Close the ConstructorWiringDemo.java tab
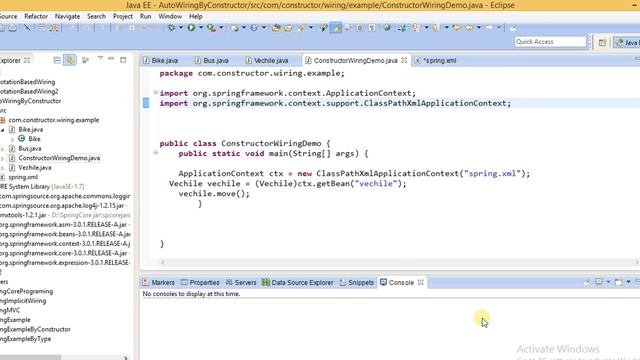Viewport: 640px width, 360px height. [x=404, y=60]
